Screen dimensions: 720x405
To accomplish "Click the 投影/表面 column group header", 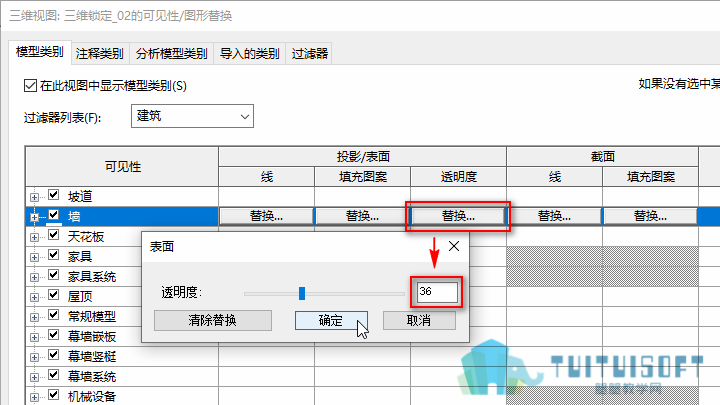I will coord(362,157).
